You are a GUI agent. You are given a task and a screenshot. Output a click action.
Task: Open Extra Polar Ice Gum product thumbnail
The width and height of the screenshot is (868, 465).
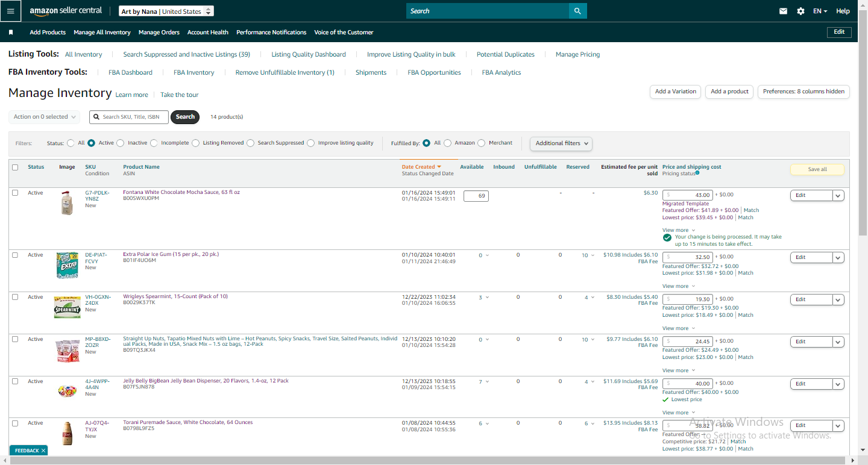click(67, 265)
